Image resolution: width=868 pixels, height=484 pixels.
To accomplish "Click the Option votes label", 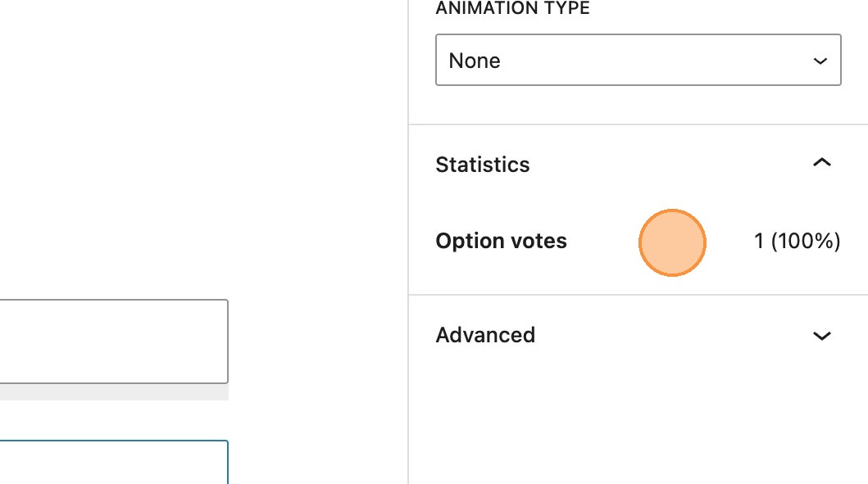I will pos(501,241).
